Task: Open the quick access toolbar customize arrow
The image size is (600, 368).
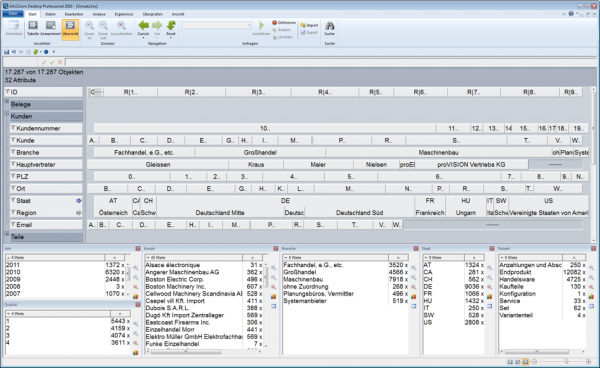Action: point(54,52)
